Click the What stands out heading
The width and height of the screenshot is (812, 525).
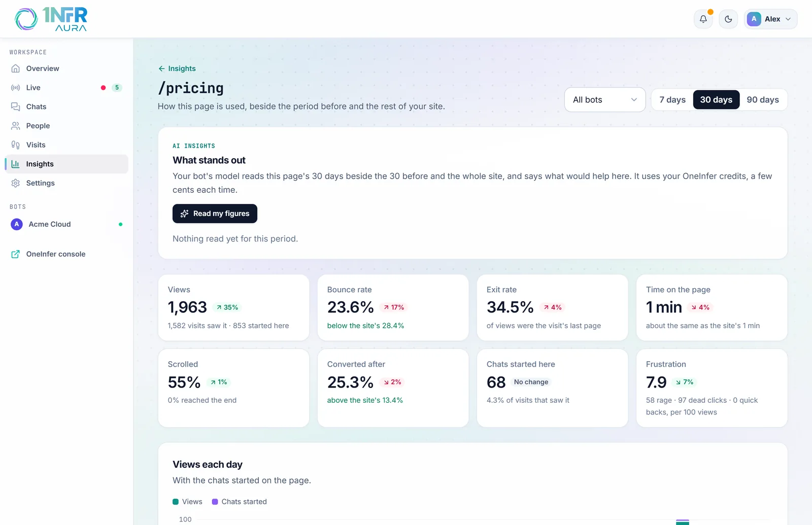point(209,160)
